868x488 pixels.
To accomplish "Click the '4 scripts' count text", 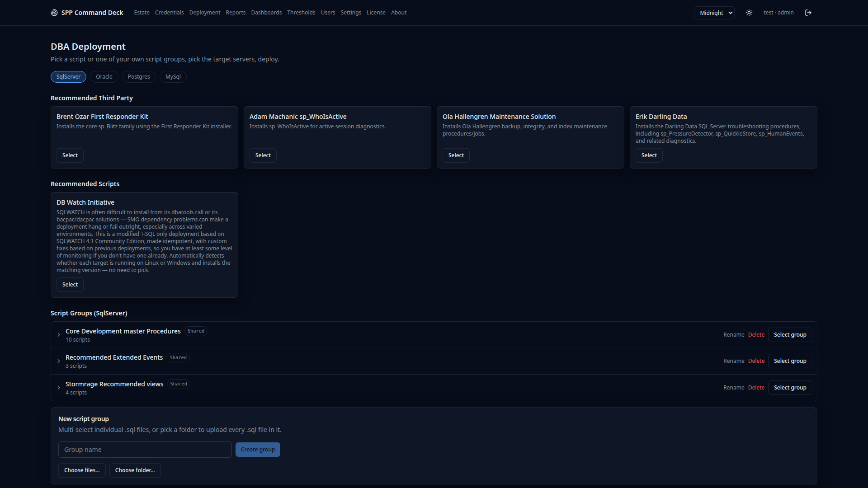I will (76, 393).
